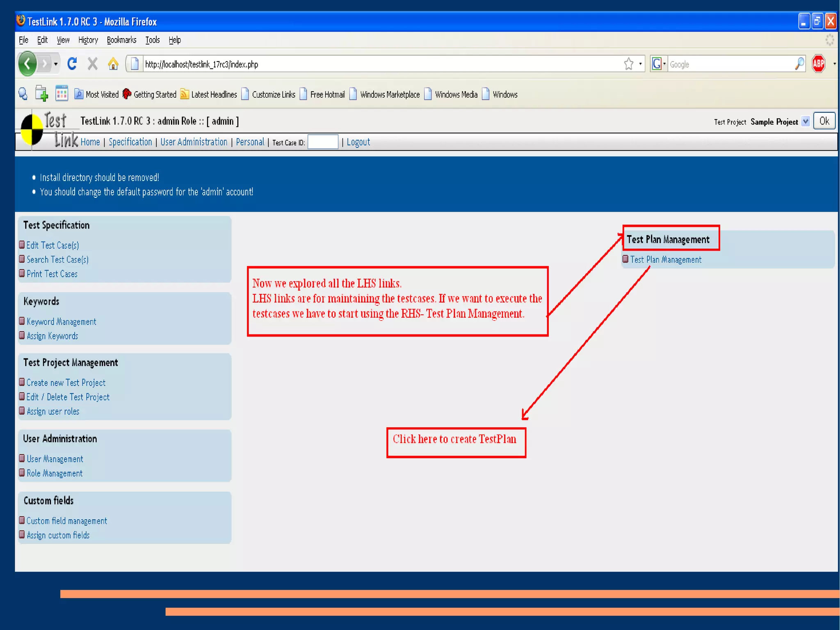
Task: Open the back/forward history dropdown arrow
Action: coord(56,64)
